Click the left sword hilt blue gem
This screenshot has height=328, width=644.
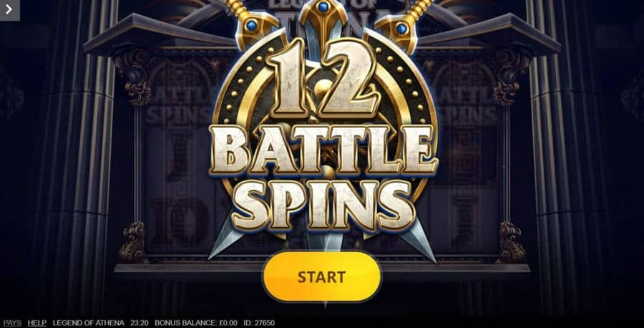tap(252, 26)
